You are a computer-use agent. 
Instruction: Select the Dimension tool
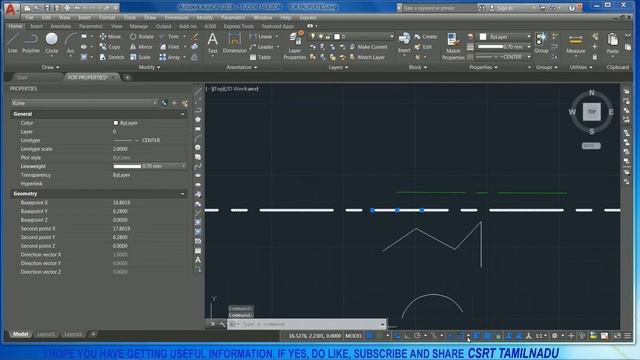click(x=235, y=43)
